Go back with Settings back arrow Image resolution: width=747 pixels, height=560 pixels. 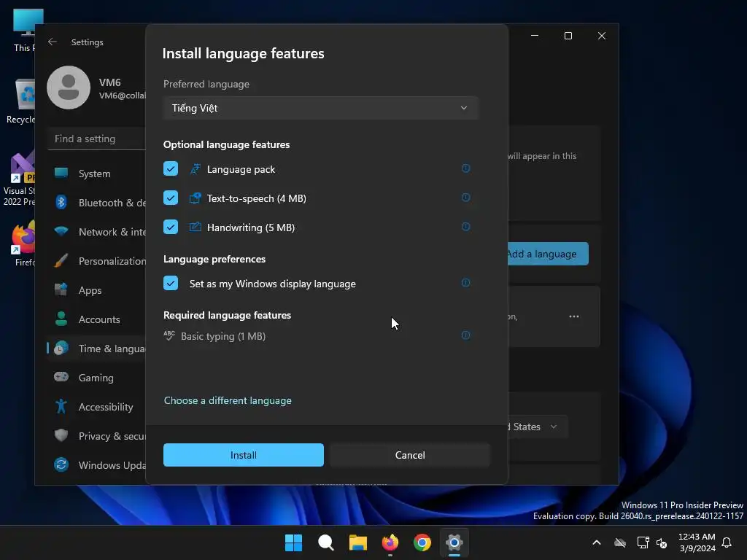(x=53, y=42)
